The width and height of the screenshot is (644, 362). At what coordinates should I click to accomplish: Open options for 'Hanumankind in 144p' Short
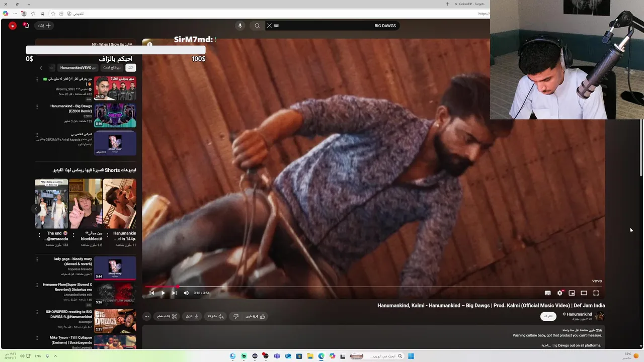pyautogui.click(x=107, y=235)
